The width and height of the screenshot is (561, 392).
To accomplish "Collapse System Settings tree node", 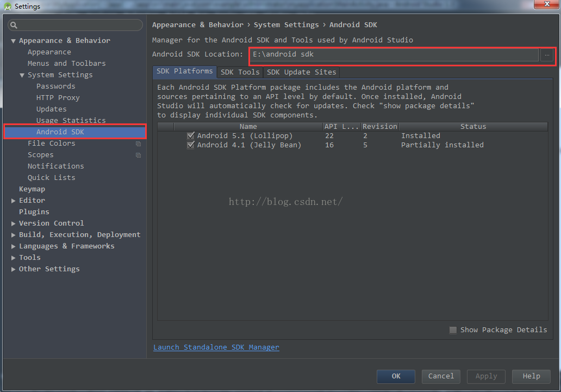I will click(22, 75).
